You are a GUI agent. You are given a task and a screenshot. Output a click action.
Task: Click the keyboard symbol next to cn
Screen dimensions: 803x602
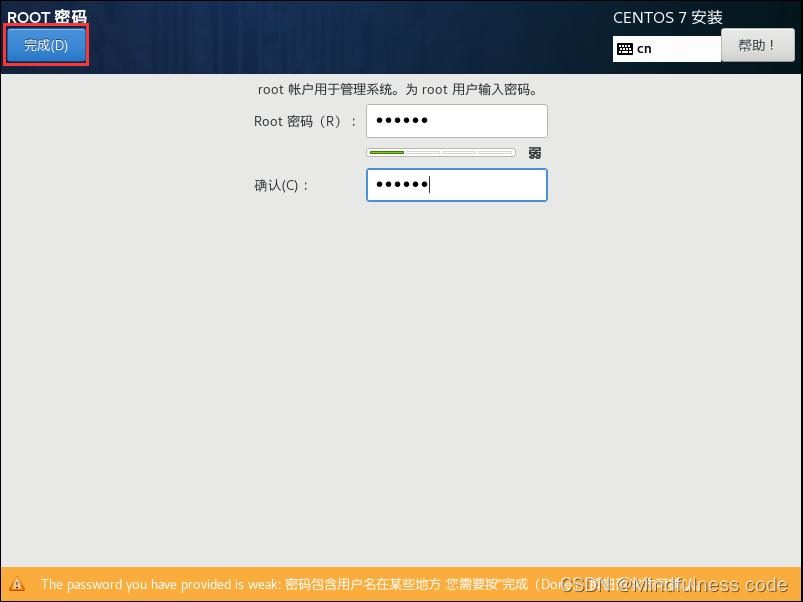pos(625,48)
